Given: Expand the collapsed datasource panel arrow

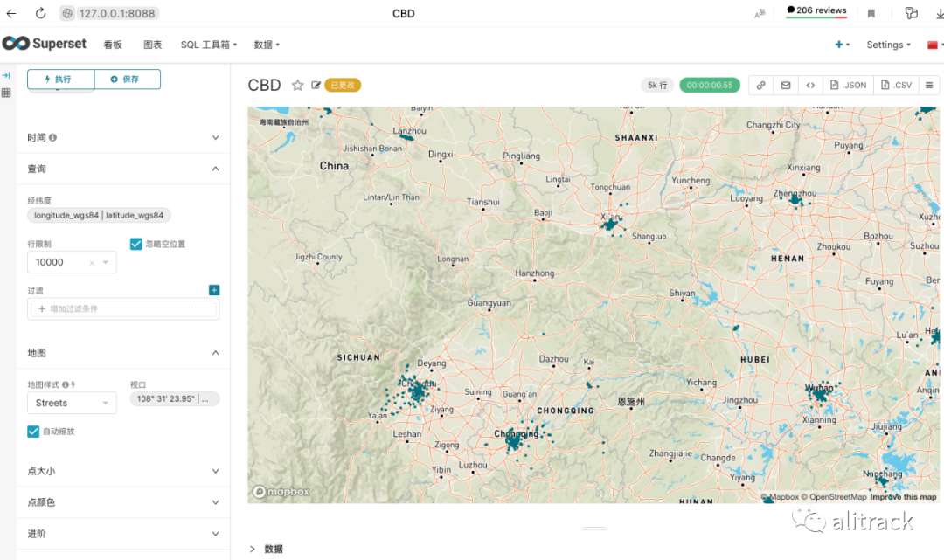Looking at the screenshot, I should [x=6, y=76].
